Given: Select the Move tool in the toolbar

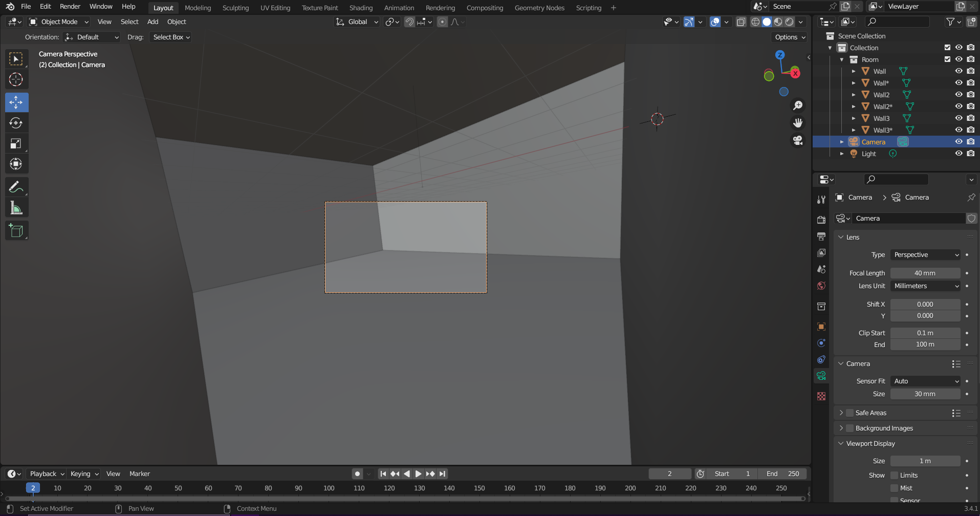Looking at the screenshot, I should (16, 102).
